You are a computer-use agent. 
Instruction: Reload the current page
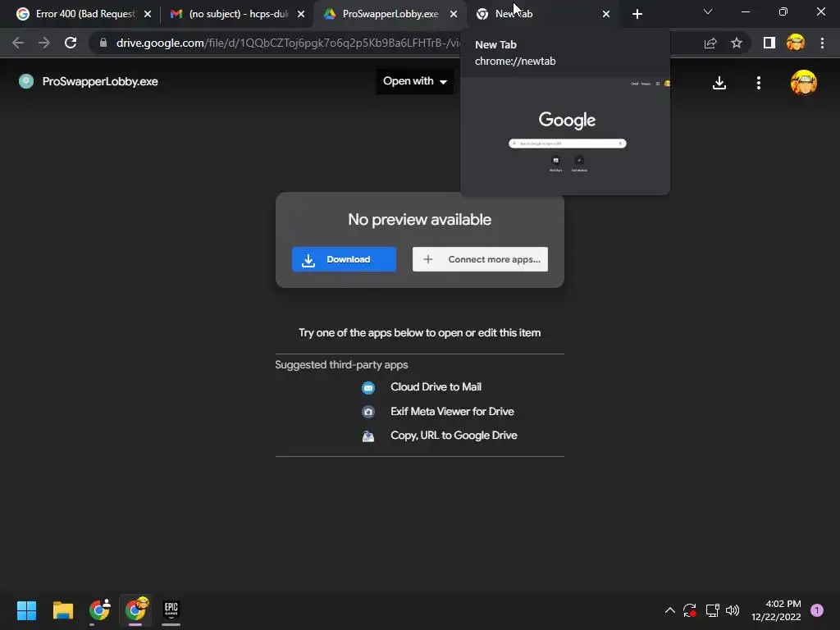point(71,43)
